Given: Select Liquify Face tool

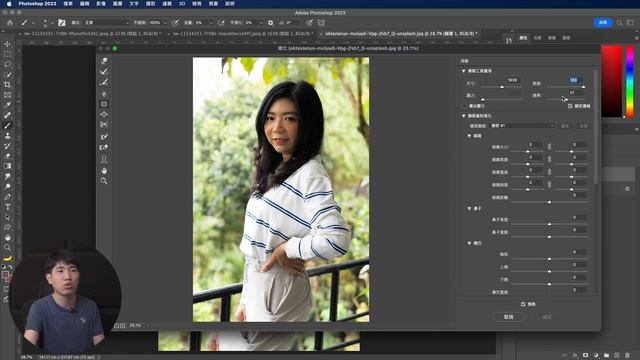Looking at the screenshot, I should (x=104, y=158).
